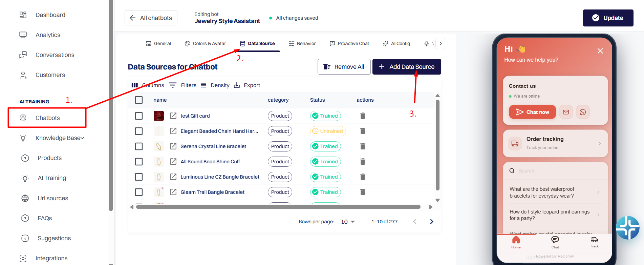
Task: Open the AI Training page
Action: [x=43, y=178]
